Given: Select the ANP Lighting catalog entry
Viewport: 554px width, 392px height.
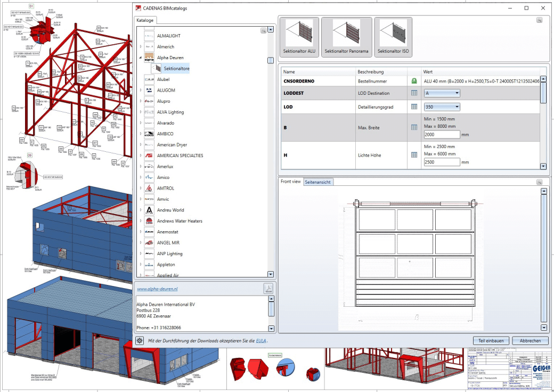Looking at the screenshot, I should [x=169, y=254].
